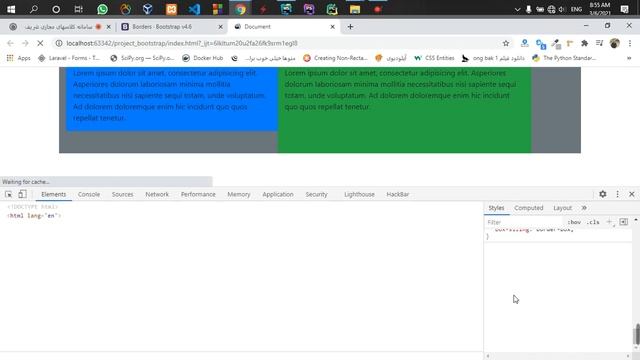
Task: Close the DevTools panel
Action: (631, 194)
